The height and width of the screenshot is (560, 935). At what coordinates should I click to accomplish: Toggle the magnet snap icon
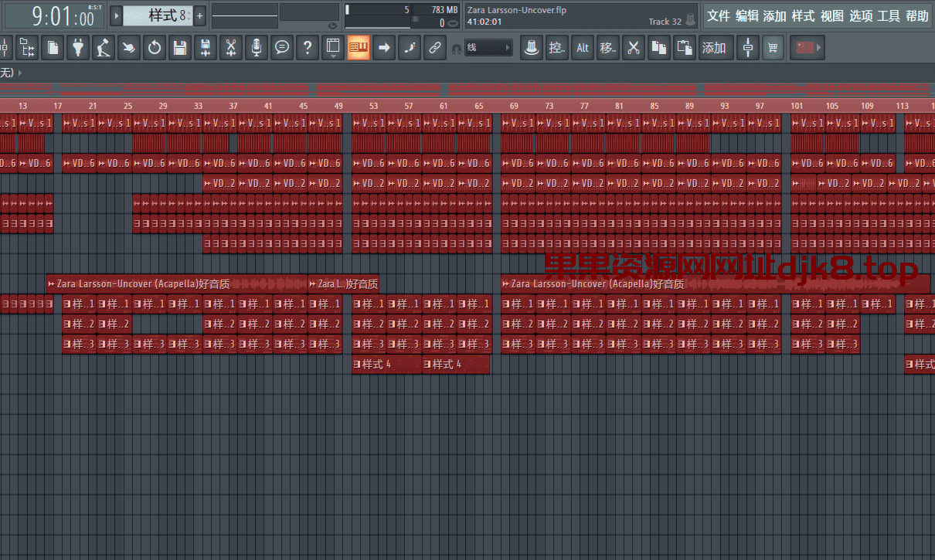[456, 49]
